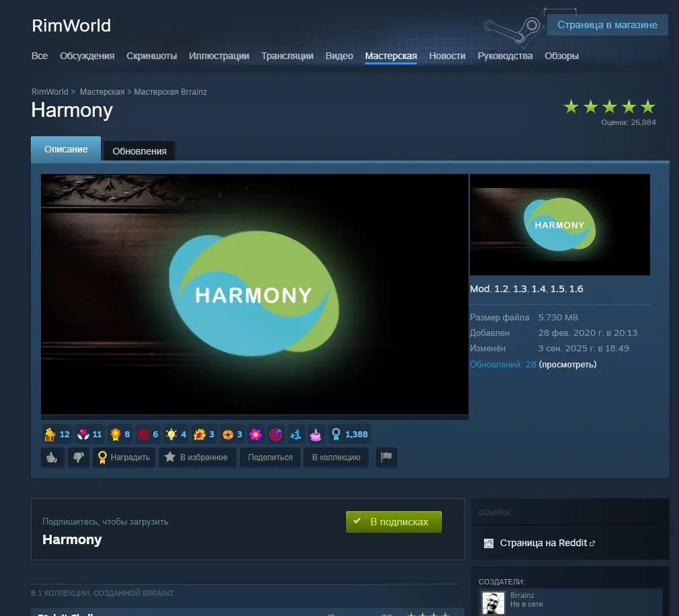
Task: Click the Обновлений: 28 link
Action: [503, 364]
